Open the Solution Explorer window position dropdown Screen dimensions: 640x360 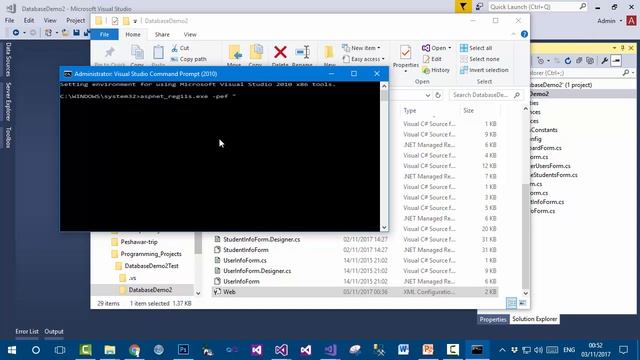tap(614, 48)
